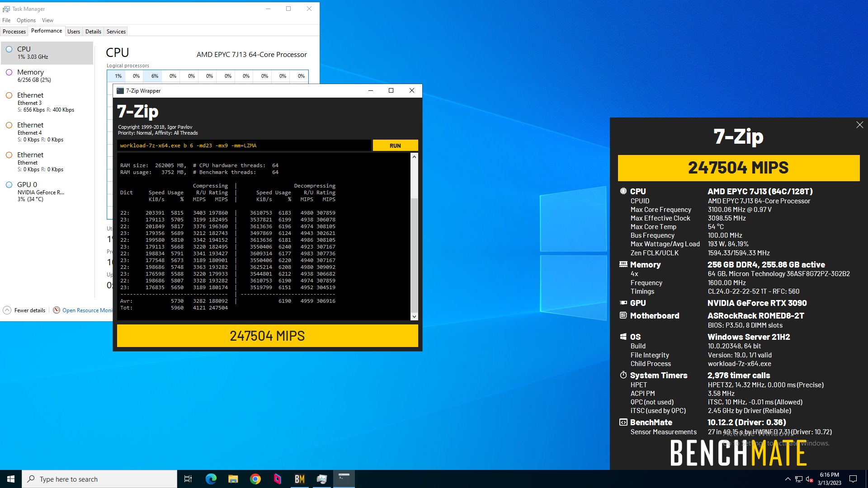Select CPU in Task Manager sidebar
This screenshot has width=868, height=488.
[47, 53]
